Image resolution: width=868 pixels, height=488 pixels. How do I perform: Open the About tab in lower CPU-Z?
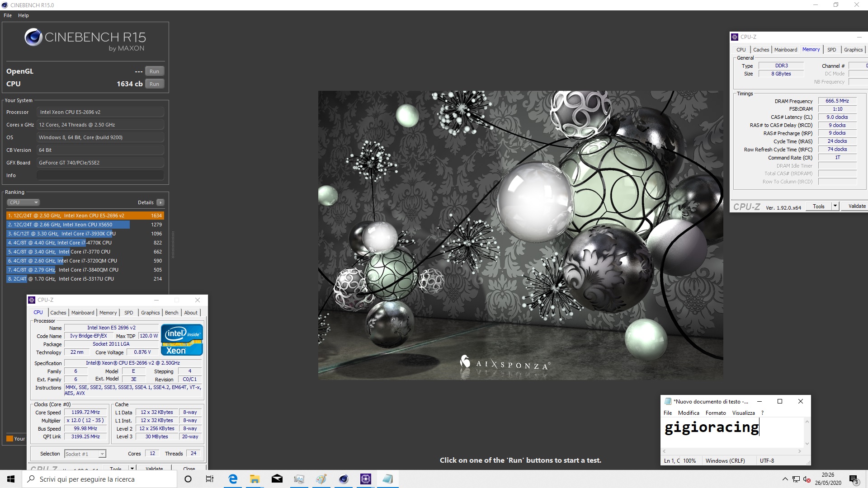point(191,313)
